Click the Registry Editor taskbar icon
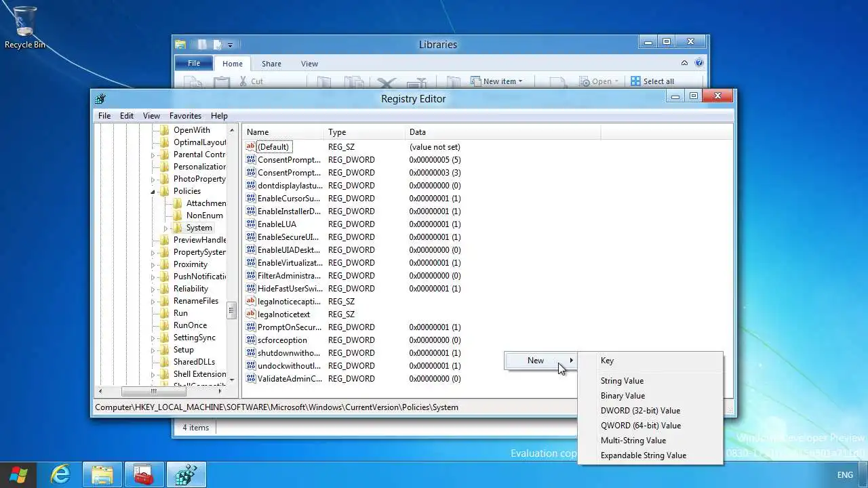The height and width of the screenshot is (488, 868). click(x=186, y=475)
